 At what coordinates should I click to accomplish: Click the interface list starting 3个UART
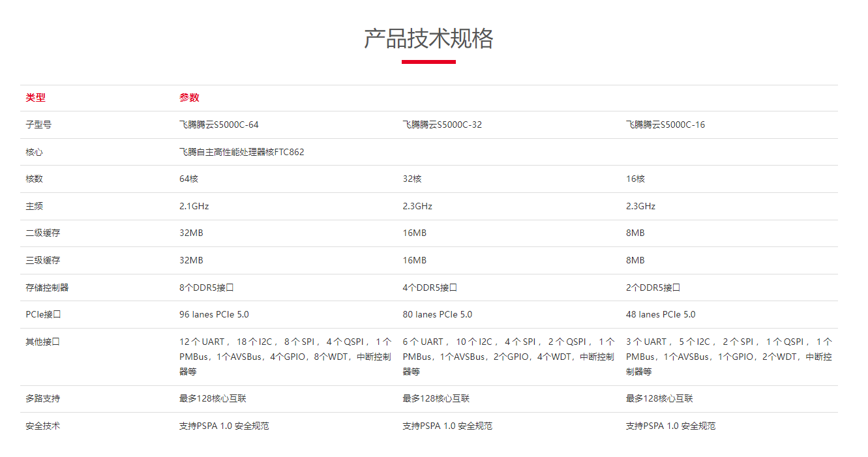pos(729,357)
